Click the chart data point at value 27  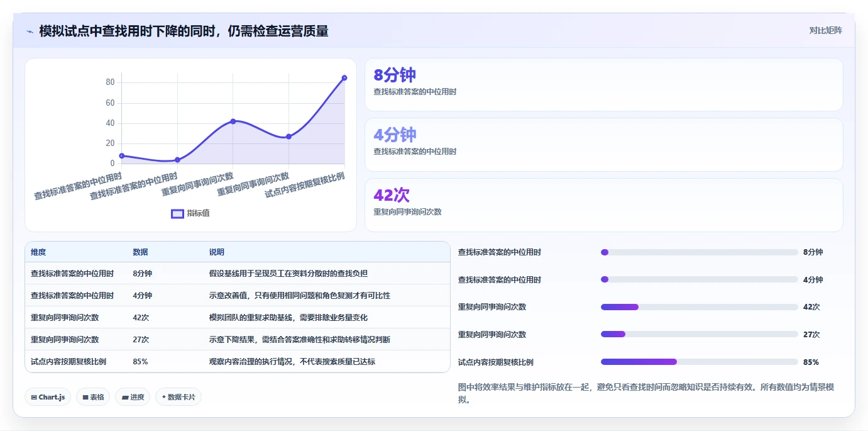point(288,137)
